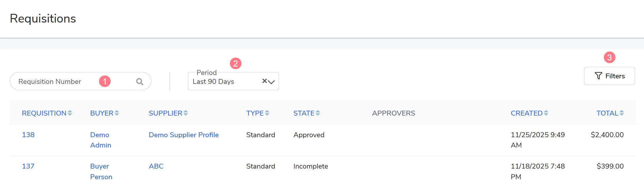Open the Filters panel

609,76
